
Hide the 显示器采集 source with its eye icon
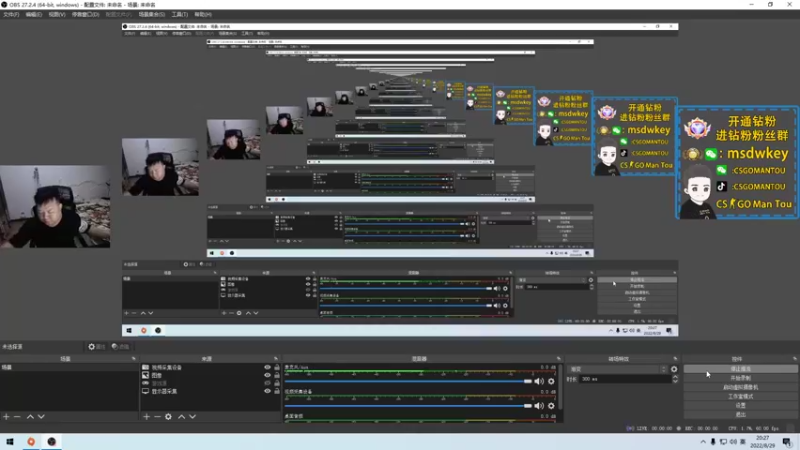click(x=267, y=391)
